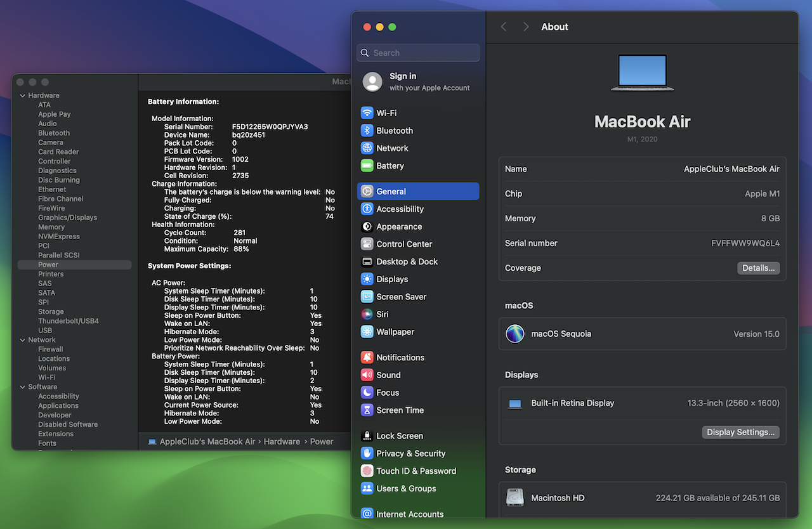Image resolution: width=812 pixels, height=529 pixels.
Task: Click the MacBook Air laptop image
Action: tap(642, 72)
